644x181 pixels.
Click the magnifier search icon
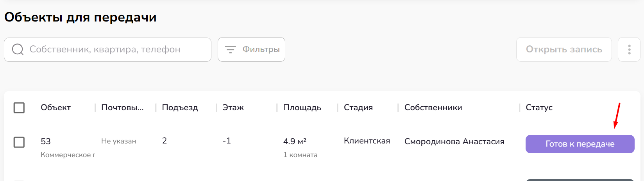coord(18,50)
